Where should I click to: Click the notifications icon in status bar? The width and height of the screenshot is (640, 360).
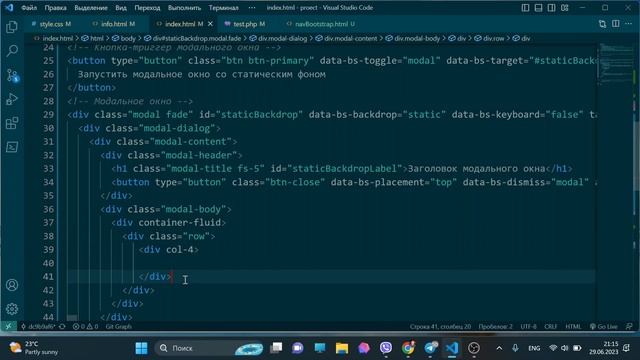tap(629, 327)
